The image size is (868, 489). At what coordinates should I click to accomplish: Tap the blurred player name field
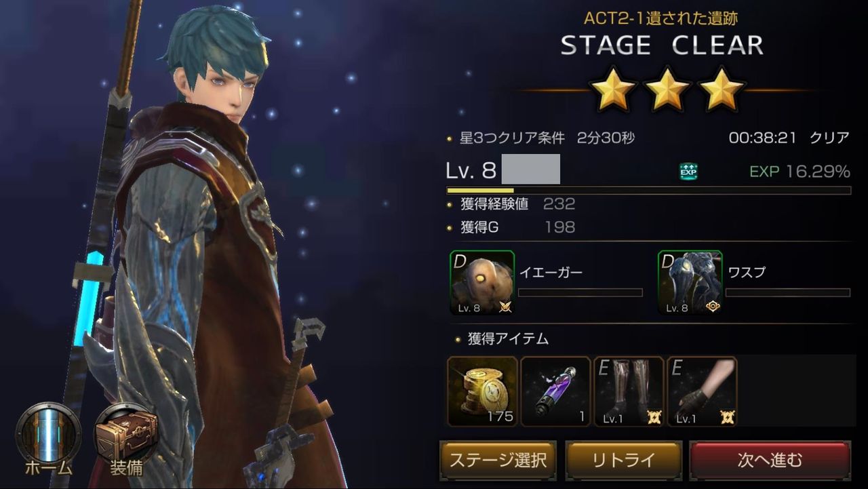(x=531, y=170)
